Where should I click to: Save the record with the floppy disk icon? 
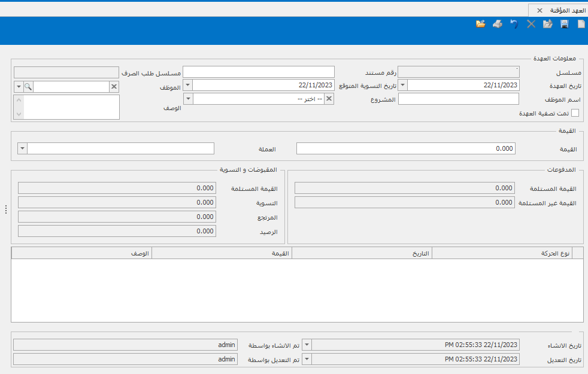tap(564, 24)
